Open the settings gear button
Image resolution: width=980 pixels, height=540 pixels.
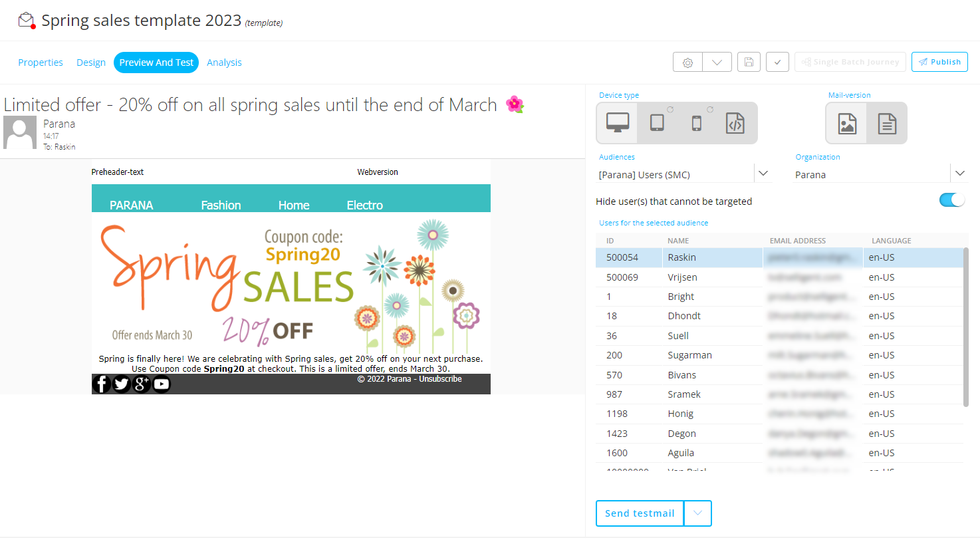click(x=688, y=62)
